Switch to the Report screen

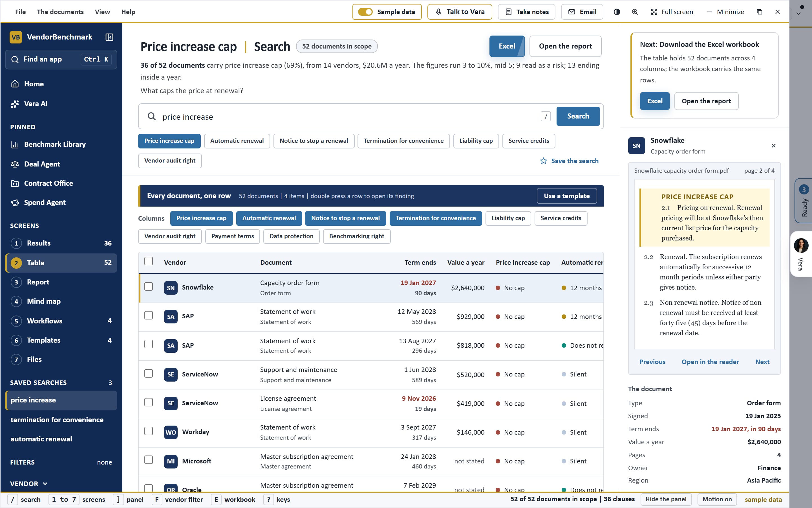pyautogui.click(x=61, y=282)
